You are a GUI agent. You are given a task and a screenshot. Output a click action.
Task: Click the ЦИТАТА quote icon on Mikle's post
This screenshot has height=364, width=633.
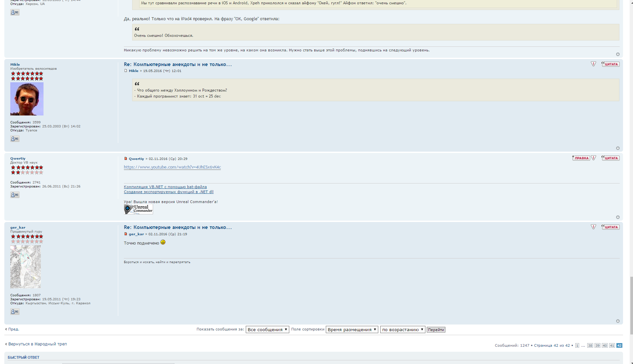[610, 64]
